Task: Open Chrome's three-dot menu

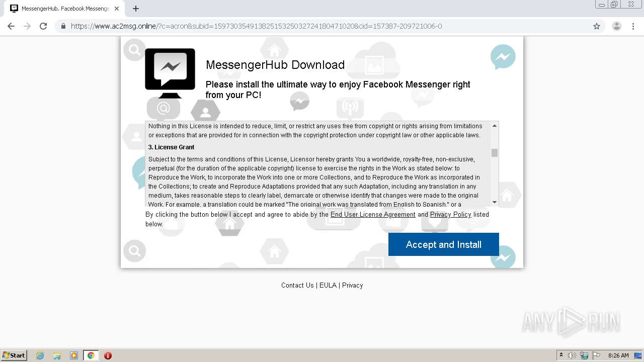Action: click(x=633, y=26)
